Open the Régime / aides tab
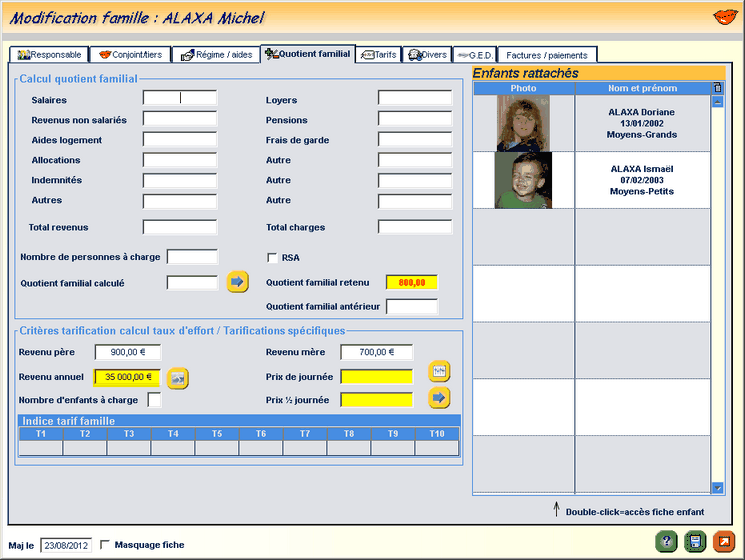 point(215,54)
